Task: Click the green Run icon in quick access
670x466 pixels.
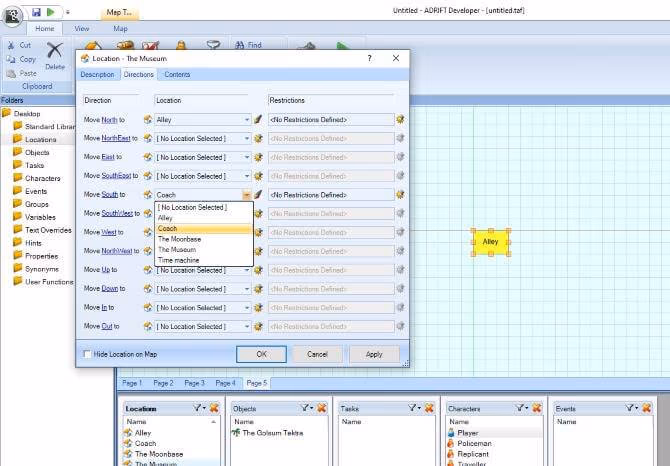Action: click(52, 12)
